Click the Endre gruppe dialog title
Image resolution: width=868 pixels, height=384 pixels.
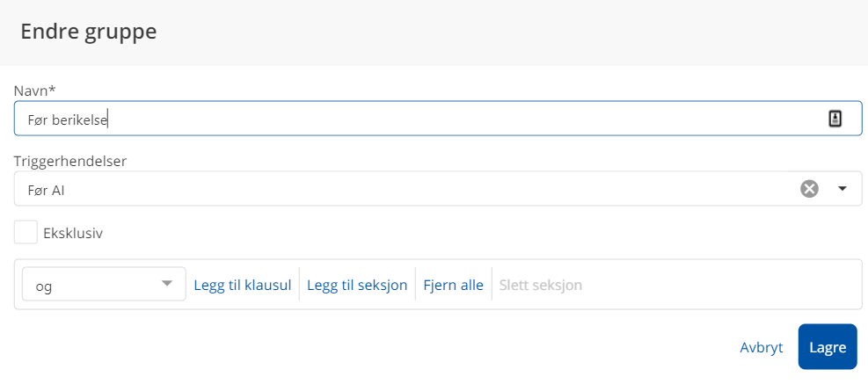89,32
